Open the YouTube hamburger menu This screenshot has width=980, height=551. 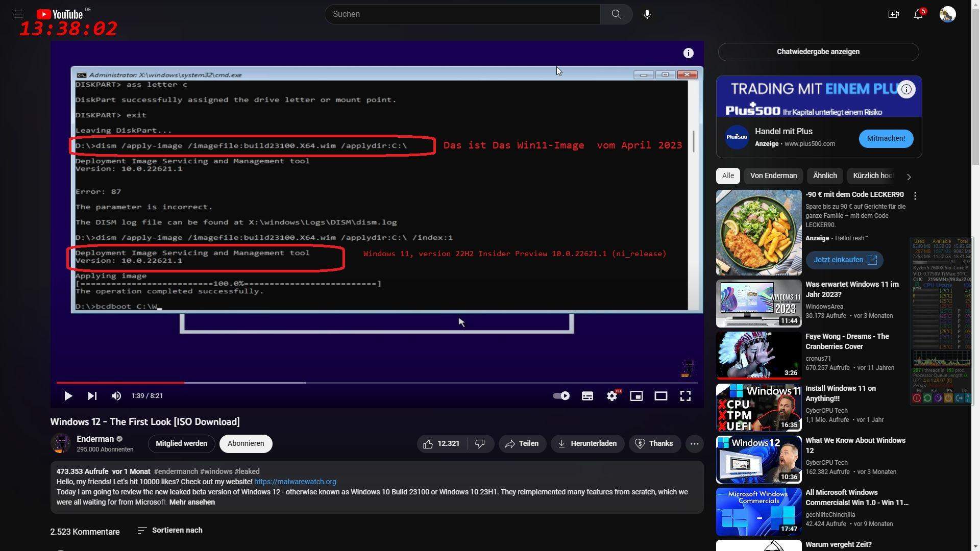18,14
